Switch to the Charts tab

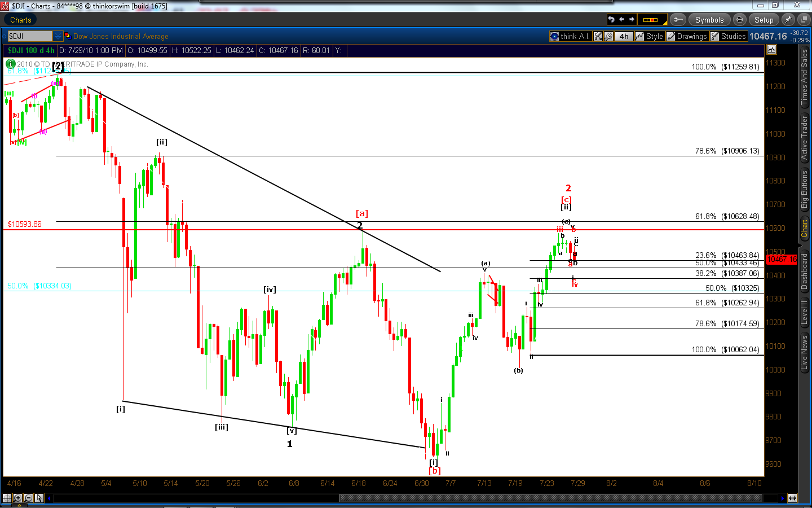click(x=20, y=20)
